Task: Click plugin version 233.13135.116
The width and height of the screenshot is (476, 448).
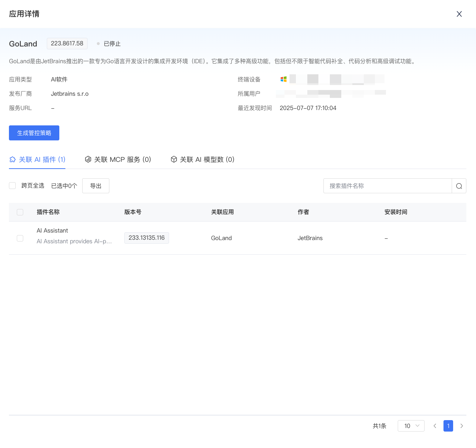Action: (147, 238)
